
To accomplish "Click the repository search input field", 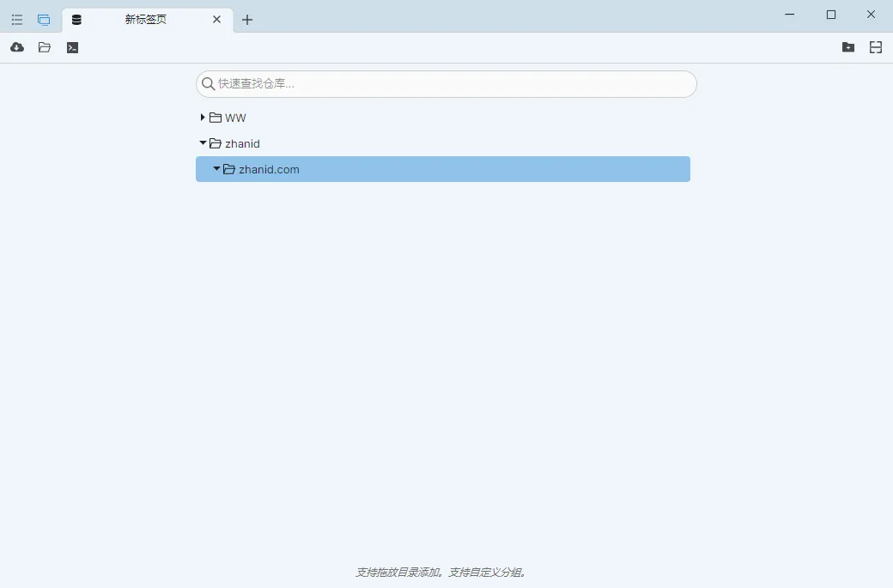I will click(446, 83).
